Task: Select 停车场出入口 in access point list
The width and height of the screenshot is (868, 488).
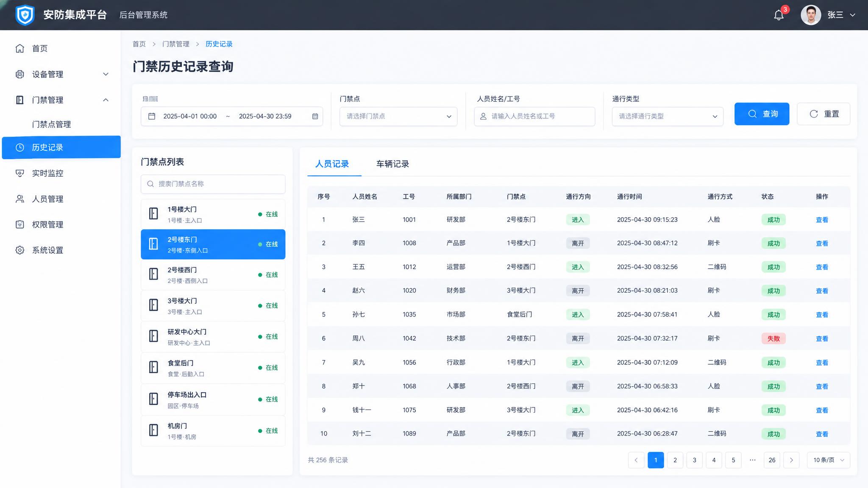Action: 213,399
